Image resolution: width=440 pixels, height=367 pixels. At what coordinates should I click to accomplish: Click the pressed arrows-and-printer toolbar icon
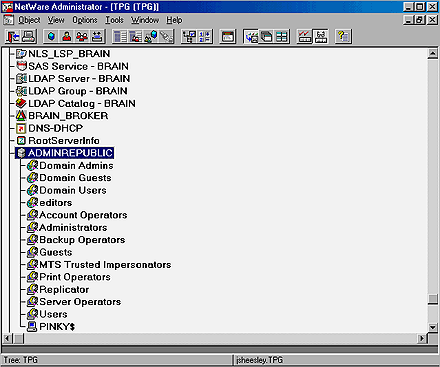pos(251,36)
